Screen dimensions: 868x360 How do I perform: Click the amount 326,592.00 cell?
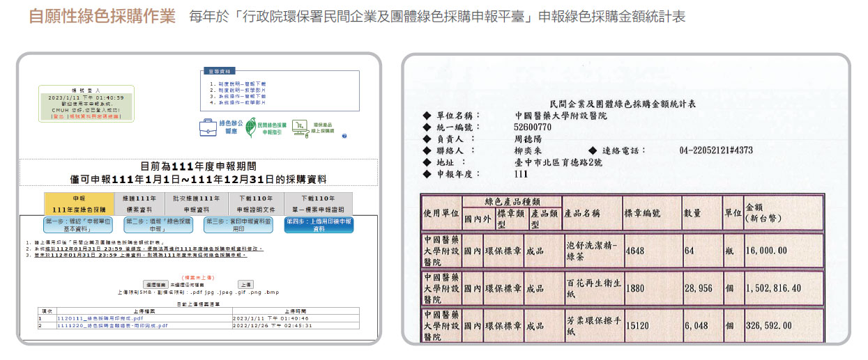pos(783,325)
